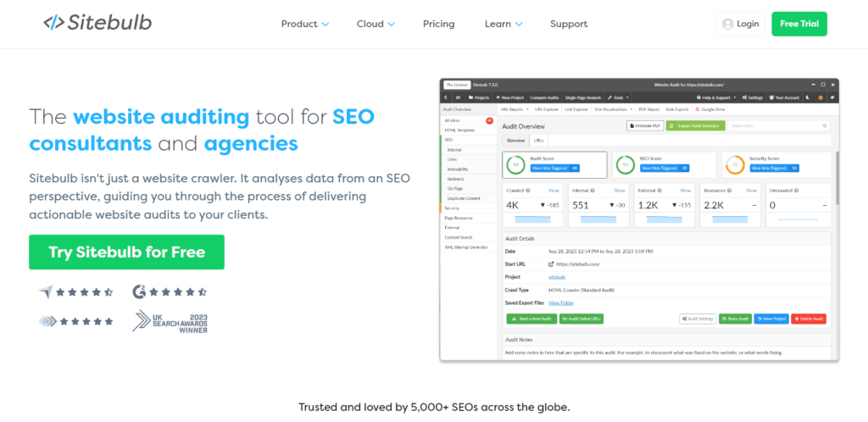Viewport: 868px width, 422px height.
Task: Toggle dark mode moon icon
Action: [808, 97]
